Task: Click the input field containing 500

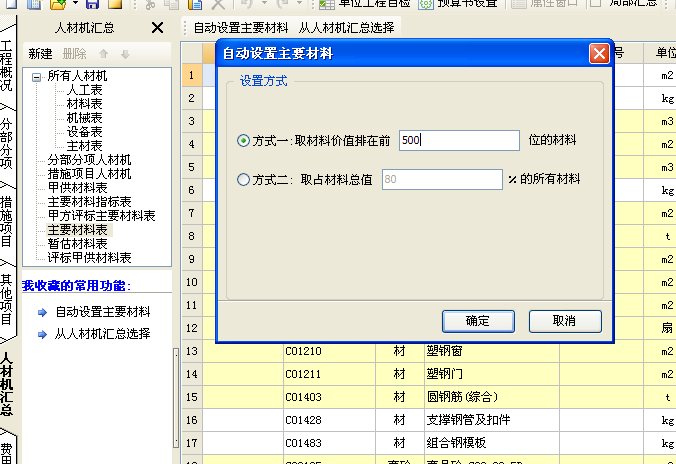Action: [x=459, y=141]
